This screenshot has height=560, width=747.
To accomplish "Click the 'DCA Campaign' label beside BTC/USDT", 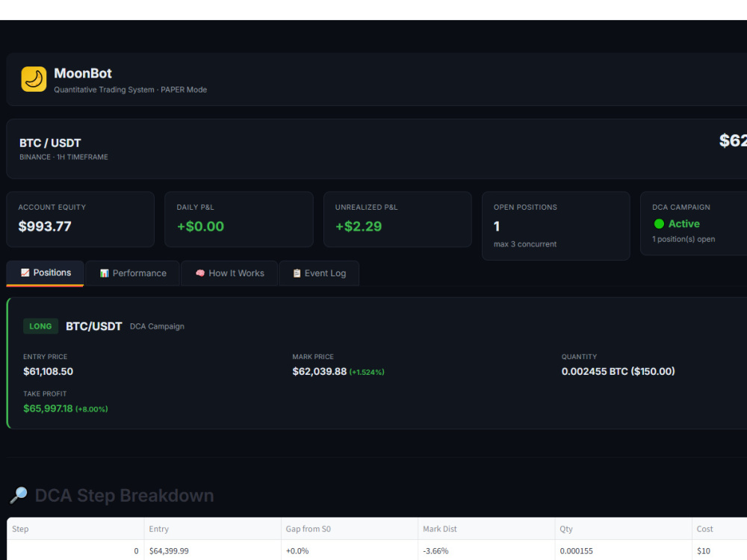I will coord(157,327).
